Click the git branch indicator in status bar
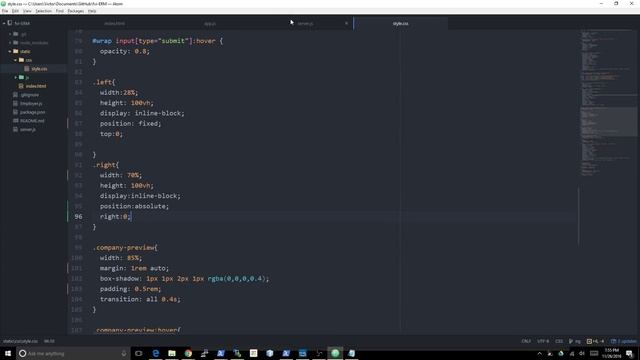This screenshot has height=360, width=640. (x=575, y=341)
